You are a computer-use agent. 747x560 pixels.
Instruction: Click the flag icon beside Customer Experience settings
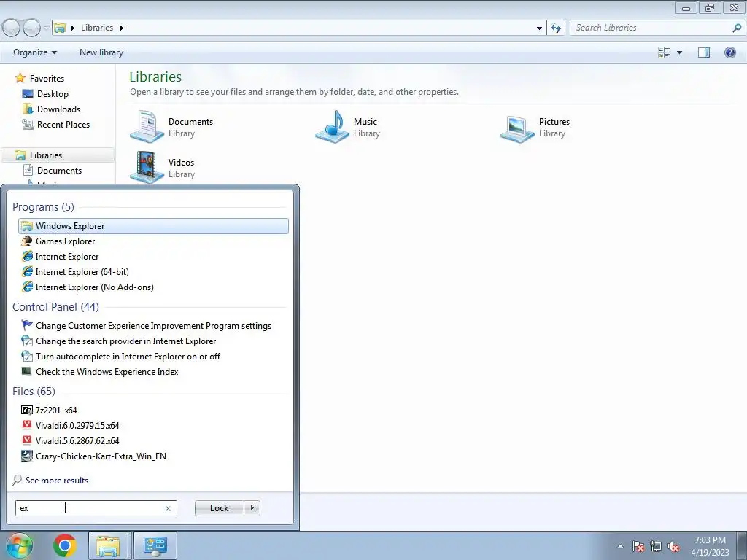(27, 325)
